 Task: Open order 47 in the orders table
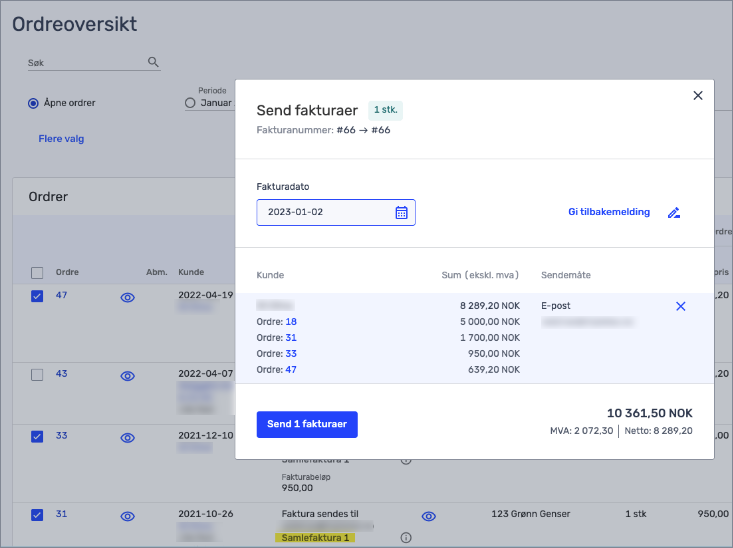point(62,295)
